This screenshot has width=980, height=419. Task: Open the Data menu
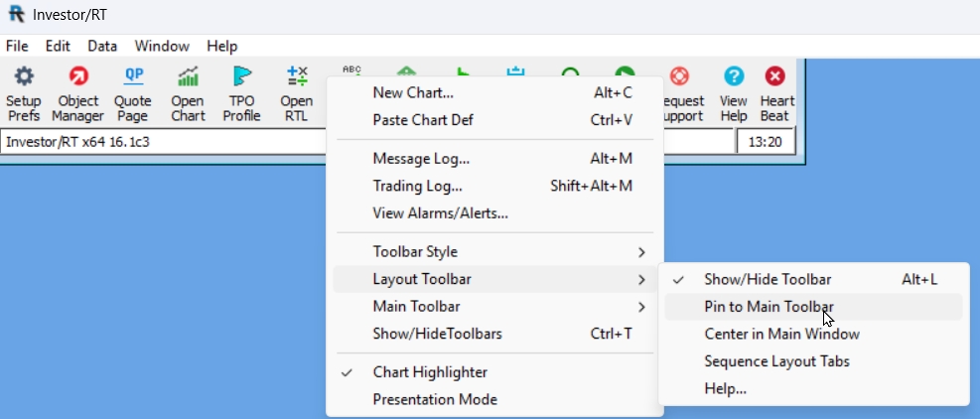[102, 47]
